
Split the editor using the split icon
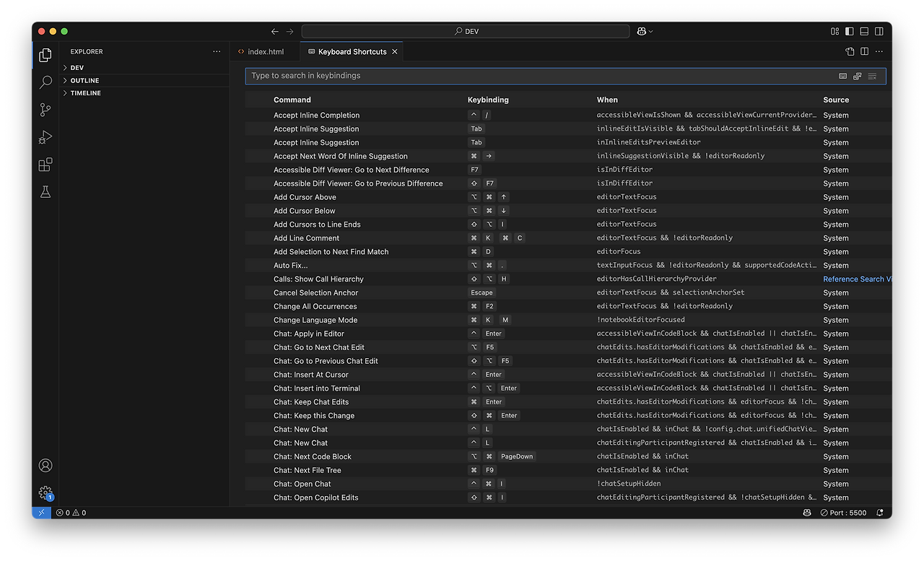click(863, 51)
